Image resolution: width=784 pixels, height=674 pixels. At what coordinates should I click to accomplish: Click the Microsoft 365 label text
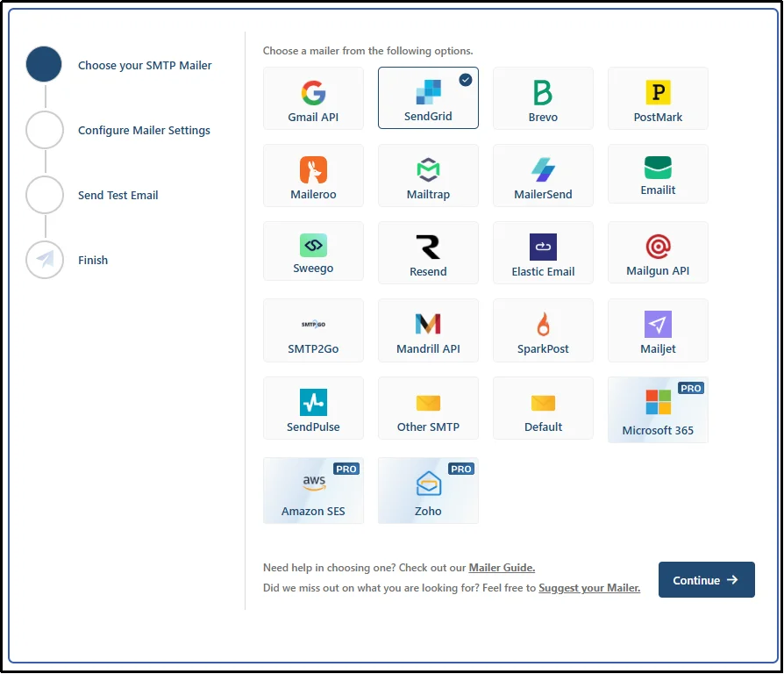coord(658,430)
